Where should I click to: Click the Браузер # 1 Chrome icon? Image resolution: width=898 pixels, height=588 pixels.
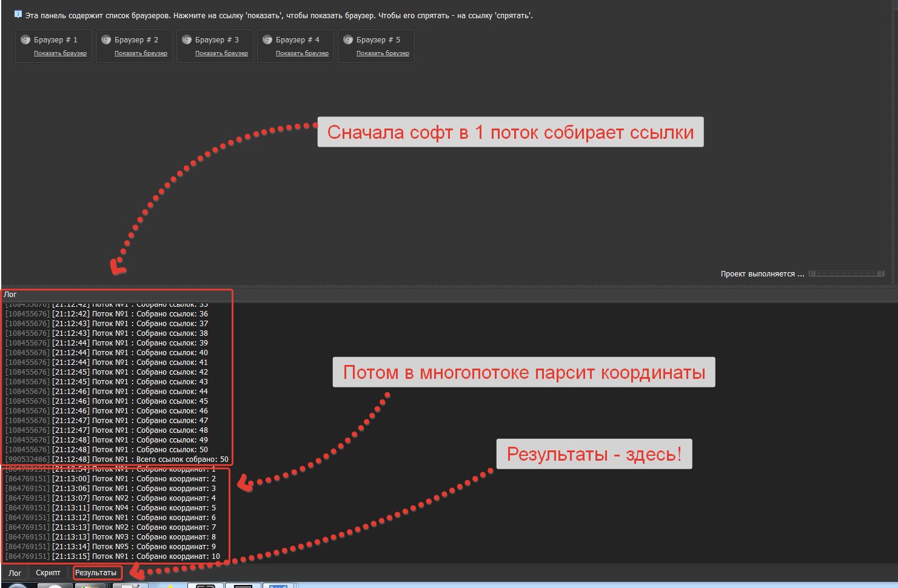point(25,40)
